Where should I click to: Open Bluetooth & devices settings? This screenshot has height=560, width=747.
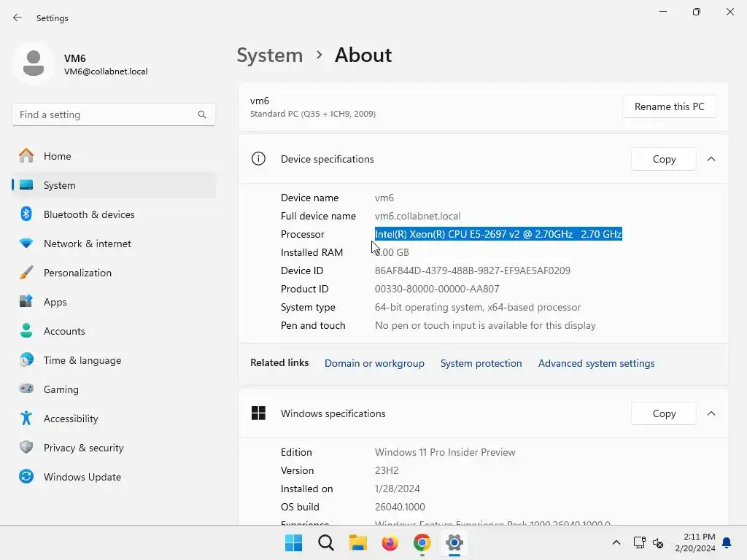point(114,214)
